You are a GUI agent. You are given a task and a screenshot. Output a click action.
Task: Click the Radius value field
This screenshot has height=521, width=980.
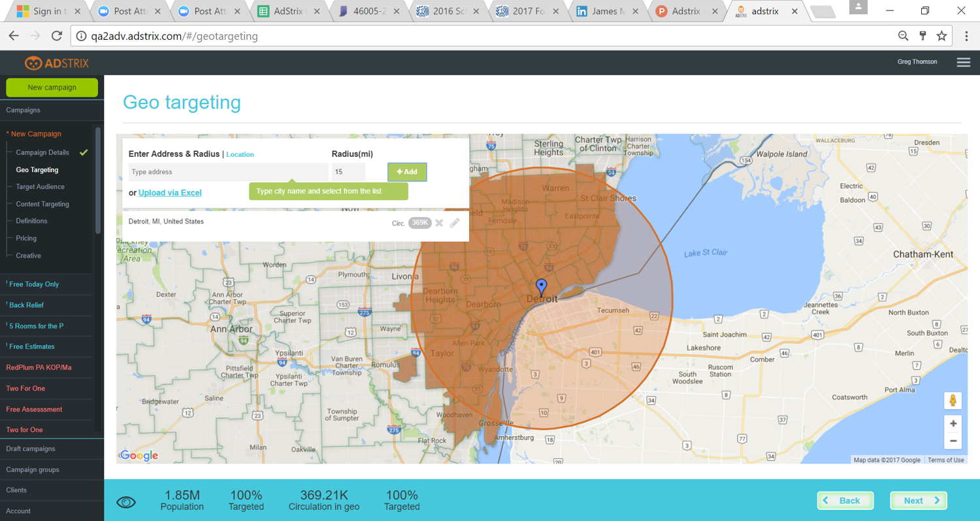click(348, 172)
